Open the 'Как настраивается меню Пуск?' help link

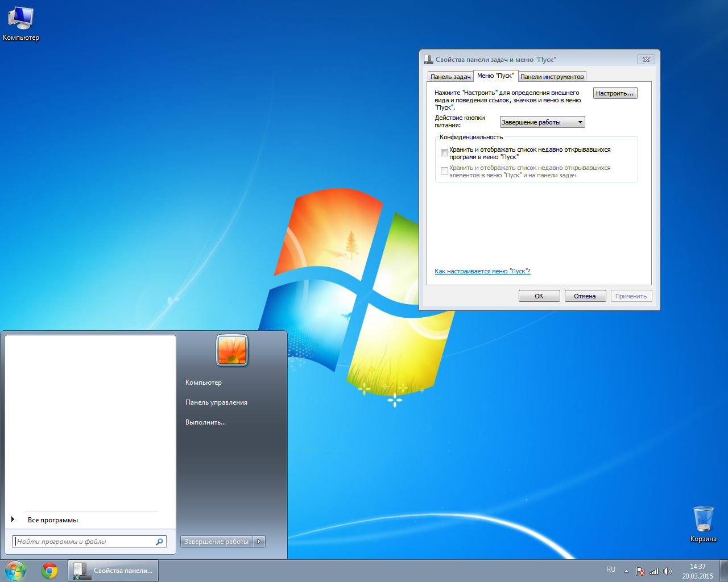482,271
